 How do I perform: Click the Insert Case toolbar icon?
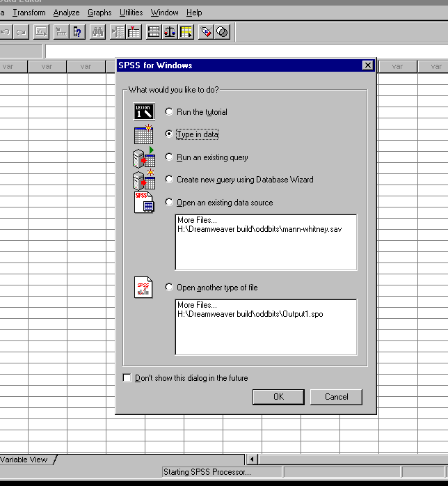pyautogui.click(x=118, y=32)
